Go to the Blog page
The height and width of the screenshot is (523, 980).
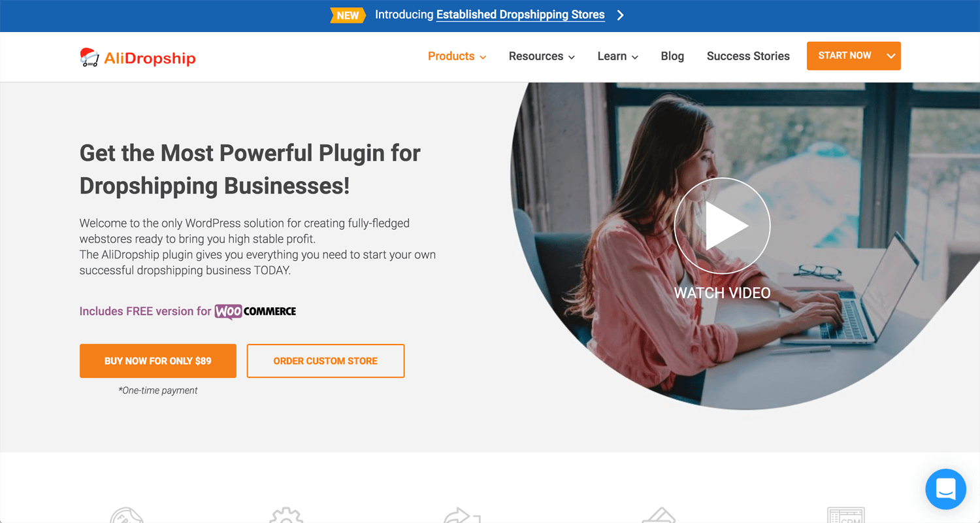click(672, 56)
